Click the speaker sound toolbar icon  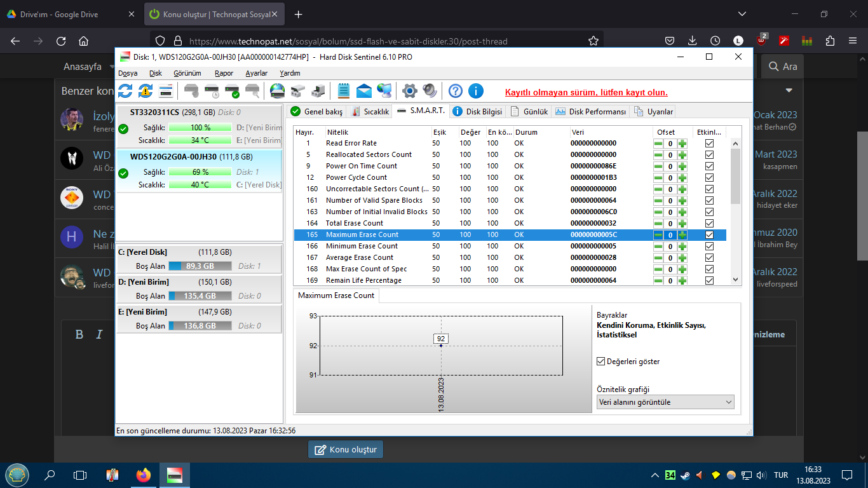(x=430, y=91)
